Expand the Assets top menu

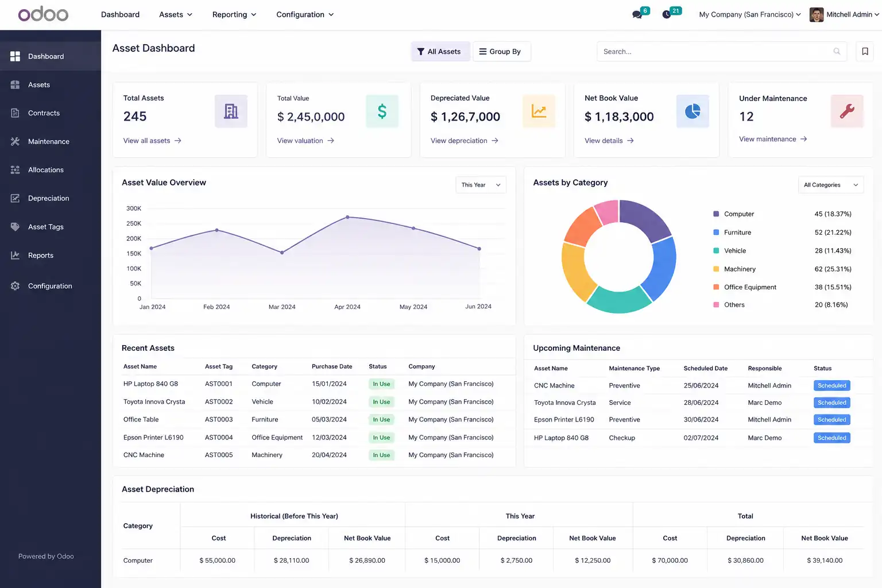(176, 14)
